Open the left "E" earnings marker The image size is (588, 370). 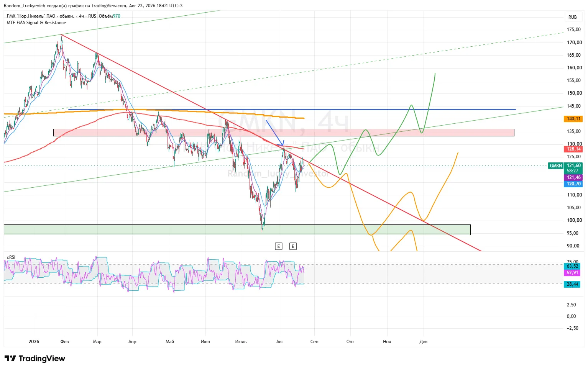279,246
